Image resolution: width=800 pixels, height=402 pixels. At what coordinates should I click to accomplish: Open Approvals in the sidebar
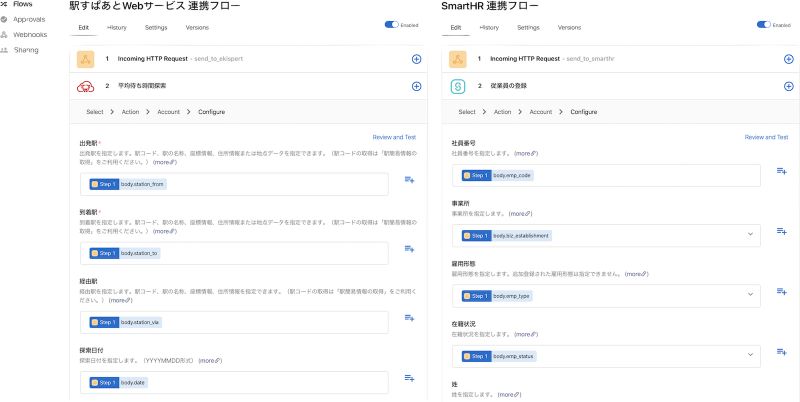click(29, 19)
